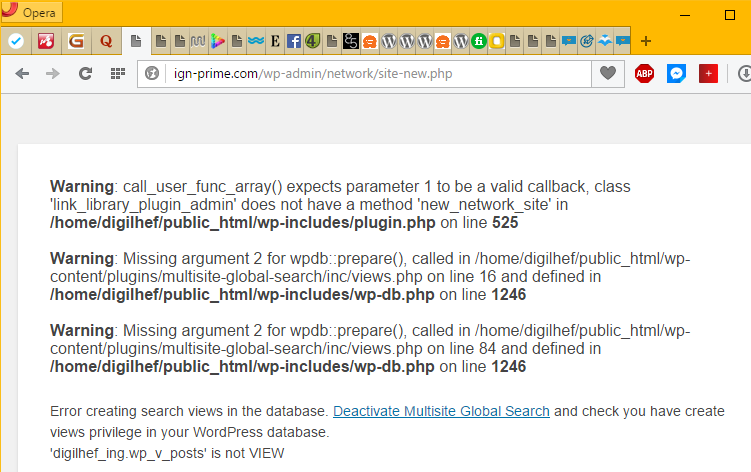Switch to the orange G tab
751x472 pixels.
[x=76, y=41]
